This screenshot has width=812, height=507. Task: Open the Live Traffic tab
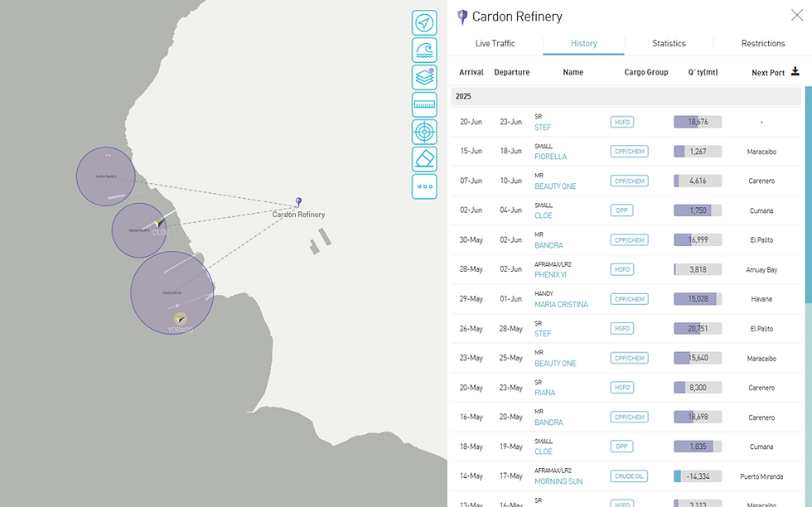pos(495,43)
